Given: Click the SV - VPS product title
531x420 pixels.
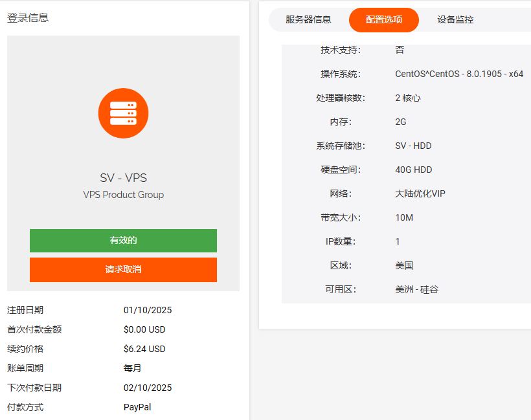Looking at the screenshot, I should (x=123, y=178).
